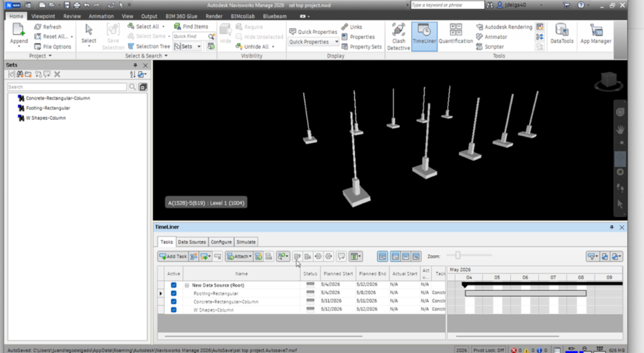Open the TimeLiner columns chooser dropdown
Screen dimensions: 644x353
(355, 256)
